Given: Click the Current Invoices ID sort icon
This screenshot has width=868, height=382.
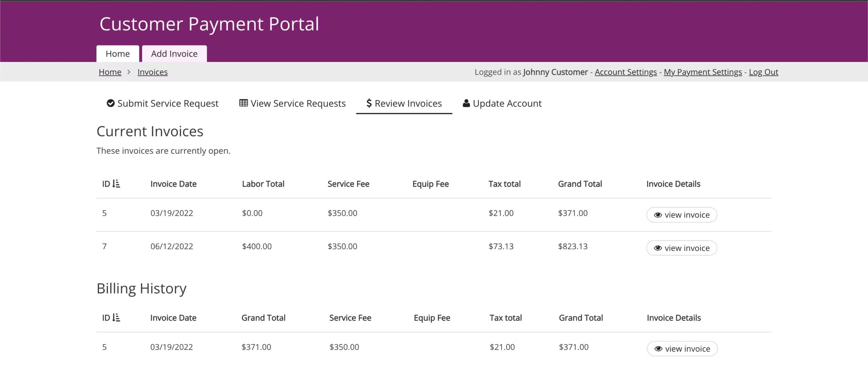Looking at the screenshot, I should coord(116,184).
